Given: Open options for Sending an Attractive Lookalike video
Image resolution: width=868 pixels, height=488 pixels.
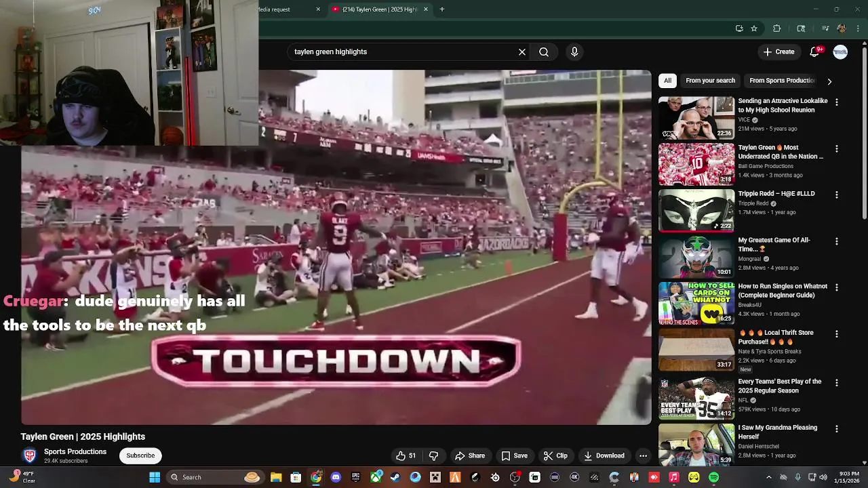Looking at the screenshot, I should coord(836,102).
